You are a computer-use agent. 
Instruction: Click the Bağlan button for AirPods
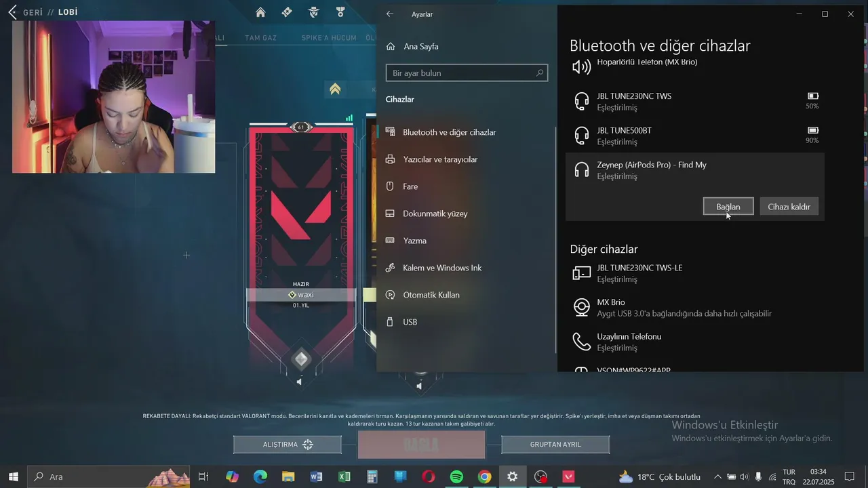click(x=728, y=207)
